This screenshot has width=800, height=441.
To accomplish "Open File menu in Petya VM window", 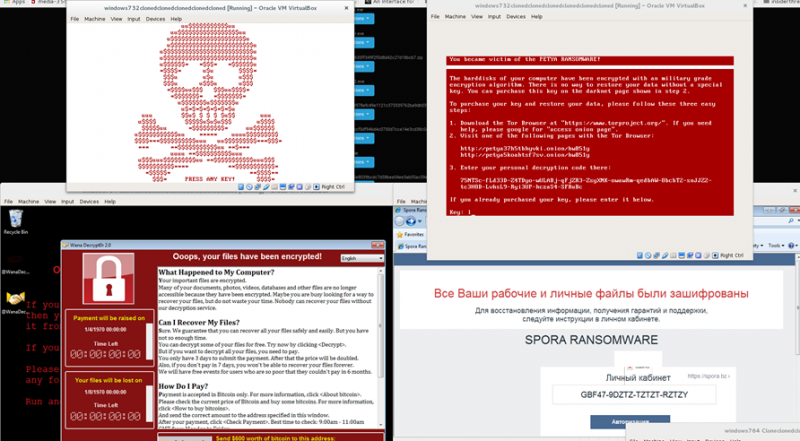I will click(x=435, y=16).
